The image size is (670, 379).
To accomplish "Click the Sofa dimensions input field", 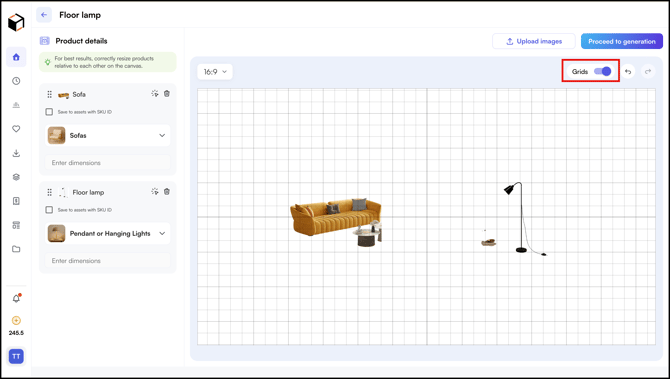I will click(108, 163).
